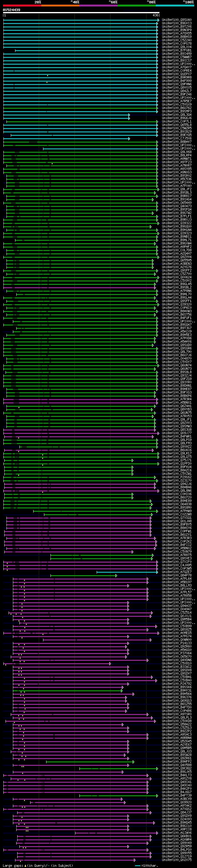This screenshot has width=197, height=868.
Task: Select the UniRef100_B9R9R8 label
Action: point(177,77)
